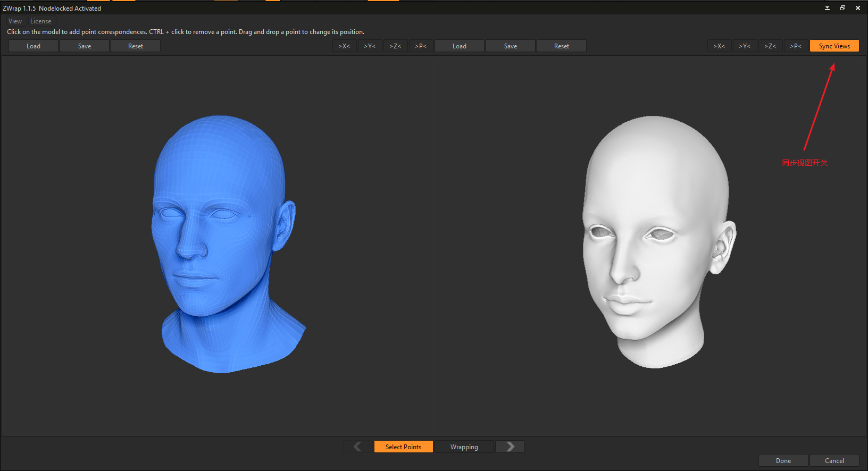This screenshot has width=868, height=471.
Task: Click the right panel Reset button
Action: pyautogui.click(x=562, y=46)
